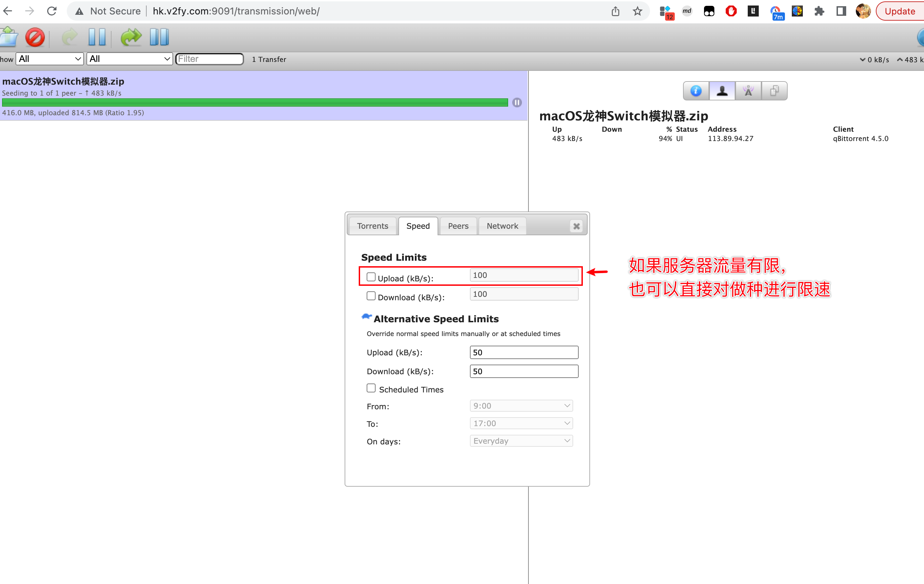Expand the first All state filter dropdown
This screenshot has width=924, height=584.
(x=50, y=59)
